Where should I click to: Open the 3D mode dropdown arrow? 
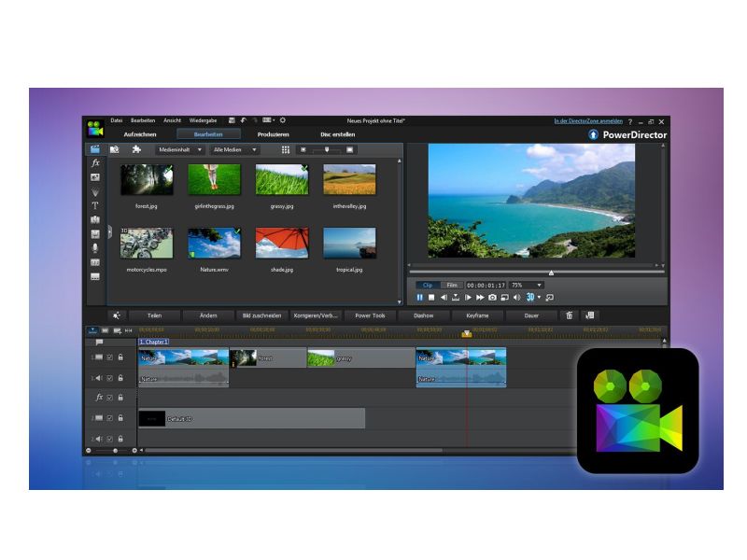[540, 298]
